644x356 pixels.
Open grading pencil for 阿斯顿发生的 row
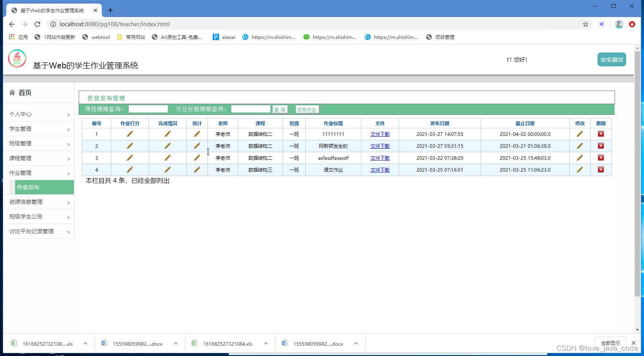[x=130, y=146]
